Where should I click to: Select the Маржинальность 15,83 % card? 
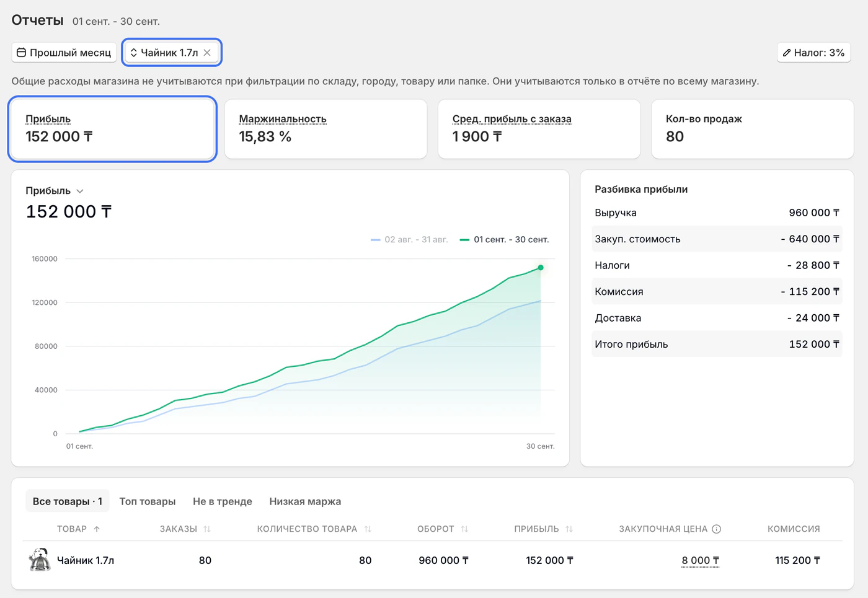coord(326,129)
